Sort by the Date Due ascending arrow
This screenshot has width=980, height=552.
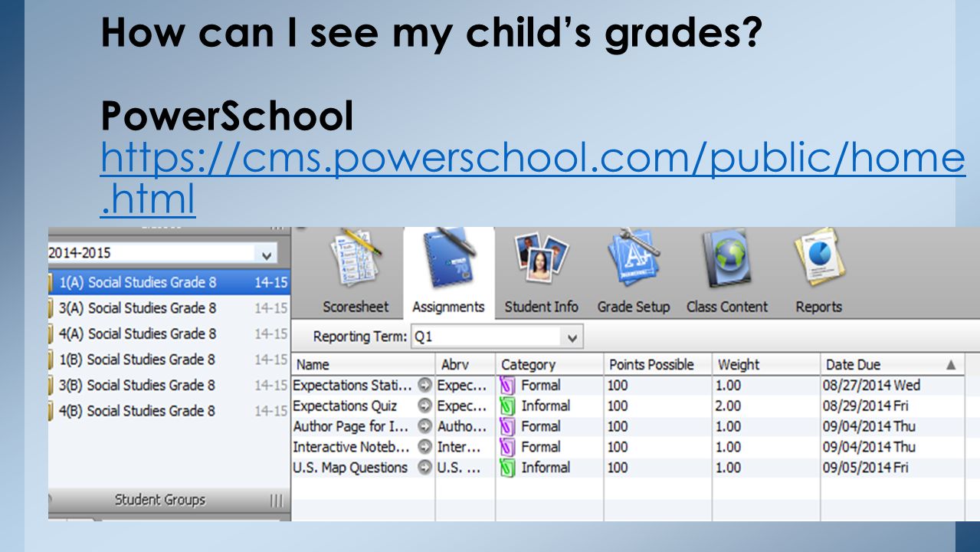tap(951, 365)
